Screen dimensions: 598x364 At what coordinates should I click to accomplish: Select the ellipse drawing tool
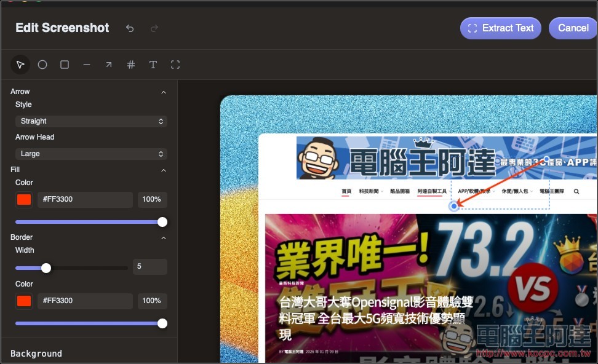click(x=42, y=65)
